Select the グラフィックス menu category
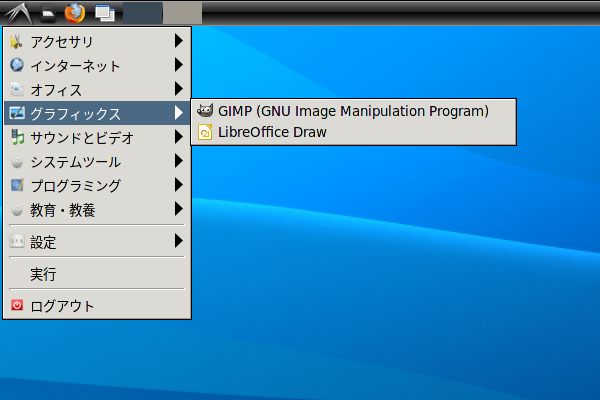Viewport: 600px width, 400px height. (97, 113)
